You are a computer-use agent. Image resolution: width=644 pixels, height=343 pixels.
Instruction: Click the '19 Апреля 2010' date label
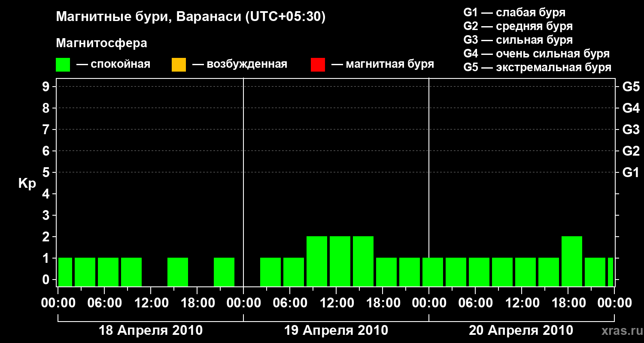336,331
